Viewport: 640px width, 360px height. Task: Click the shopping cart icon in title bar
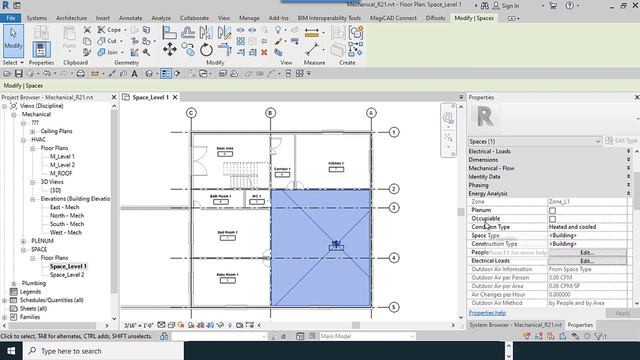click(553, 5)
